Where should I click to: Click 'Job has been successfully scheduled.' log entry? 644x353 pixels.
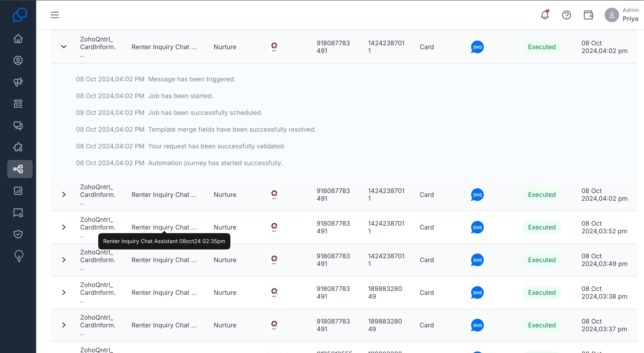pyautogui.click(x=205, y=113)
